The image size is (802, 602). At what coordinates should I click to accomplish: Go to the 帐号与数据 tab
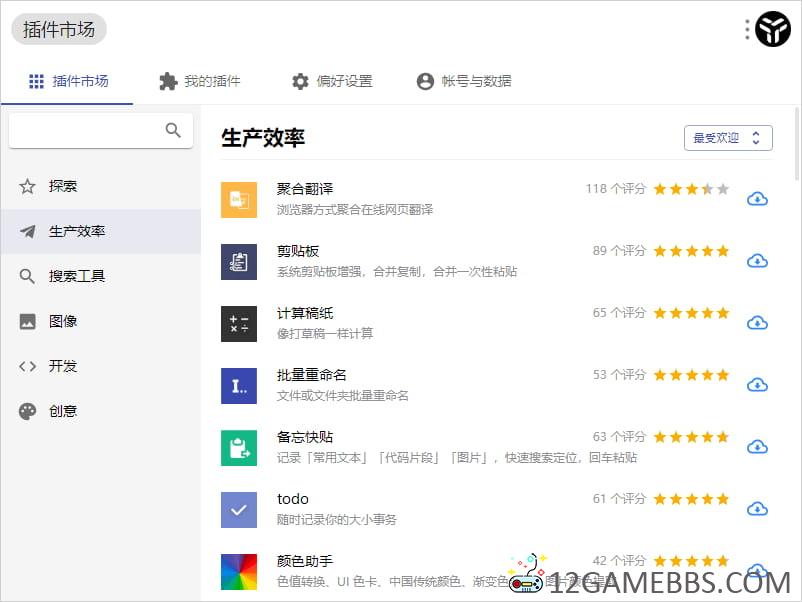tap(464, 81)
